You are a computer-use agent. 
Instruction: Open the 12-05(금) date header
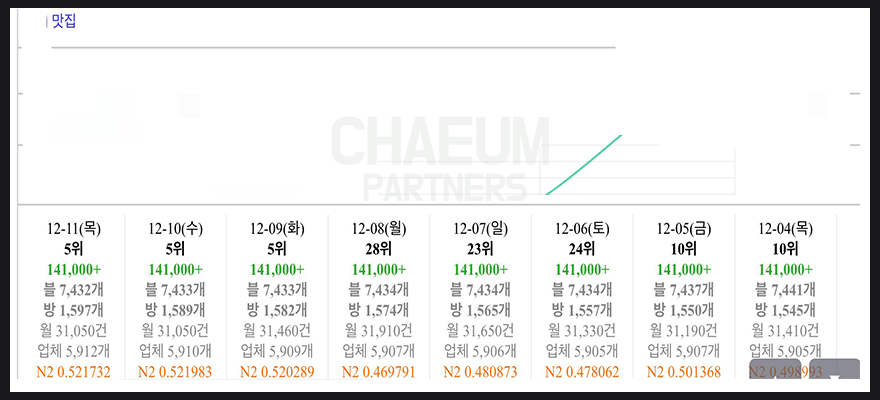[684, 229]
